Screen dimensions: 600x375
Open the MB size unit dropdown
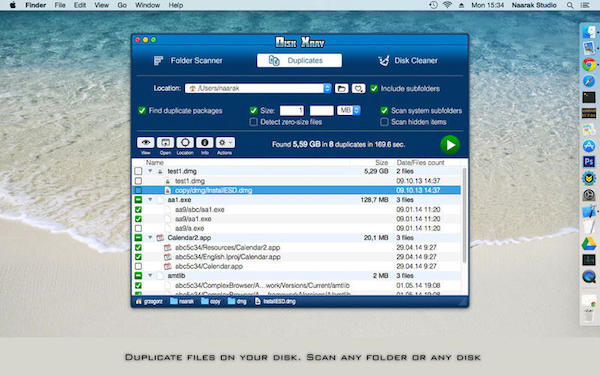[x=349, y=111]
